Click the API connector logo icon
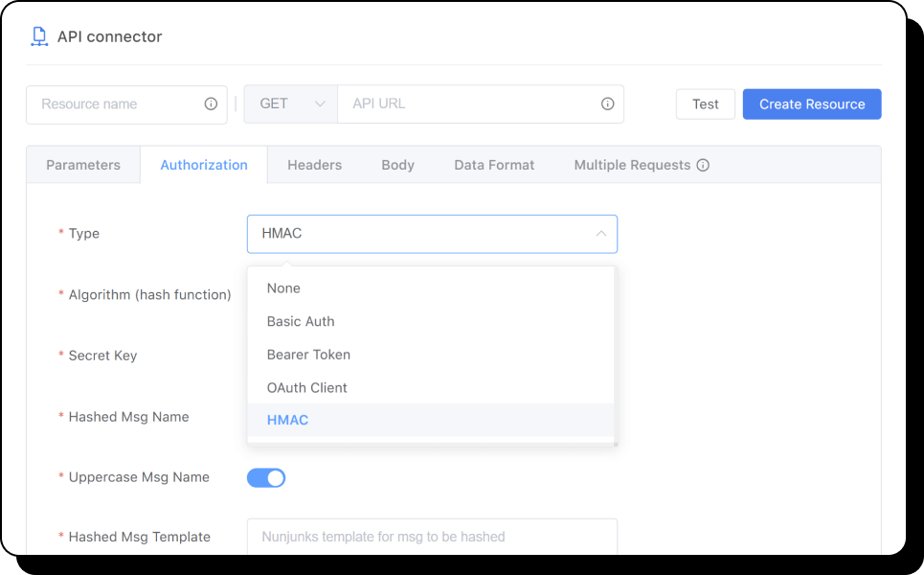 coord(39,36)
